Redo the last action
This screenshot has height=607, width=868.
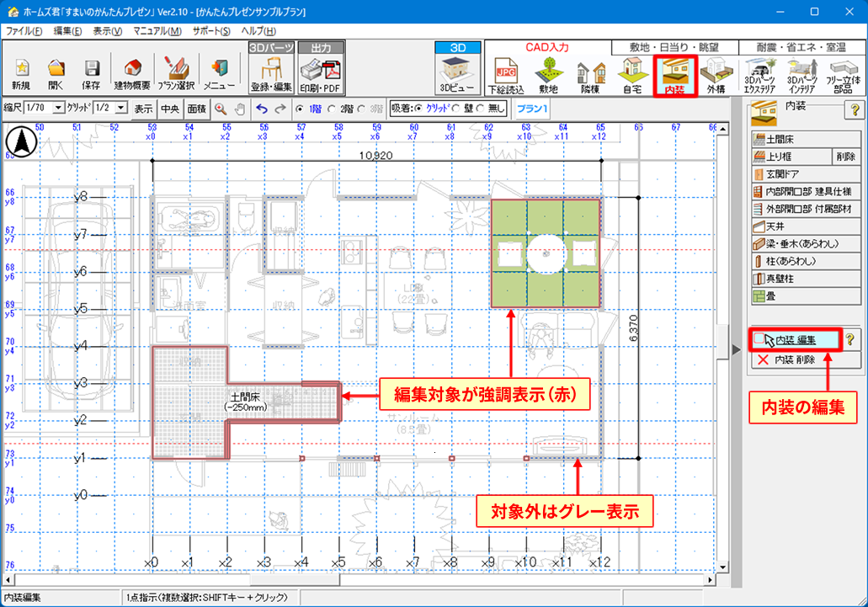click(280, 109)
